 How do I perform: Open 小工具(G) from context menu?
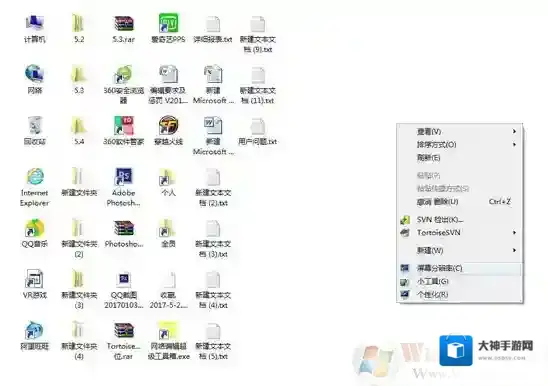coord(459,281)
